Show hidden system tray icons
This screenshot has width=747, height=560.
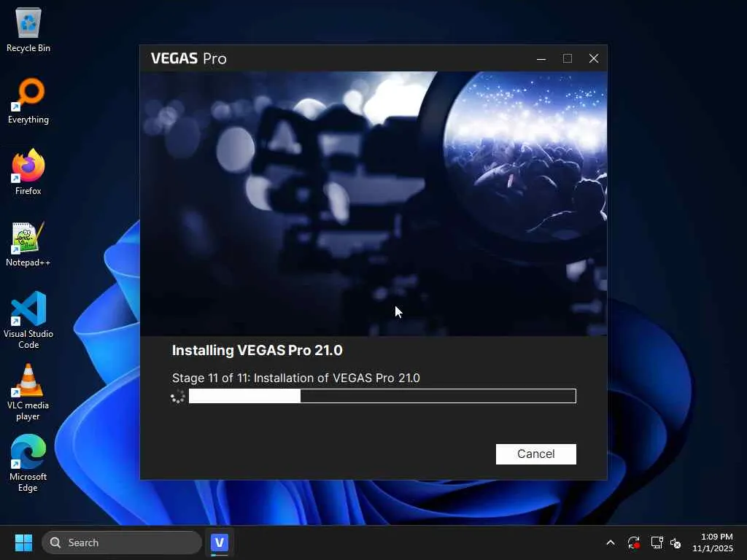point(611,542)
